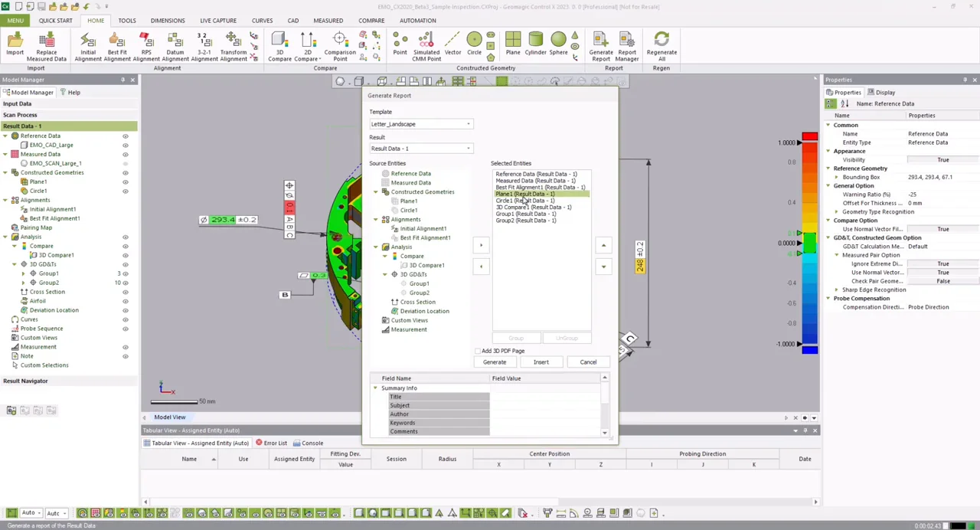Collapse Summary Info field group
This screenshot has height=530, width=980.
point(376,388)
